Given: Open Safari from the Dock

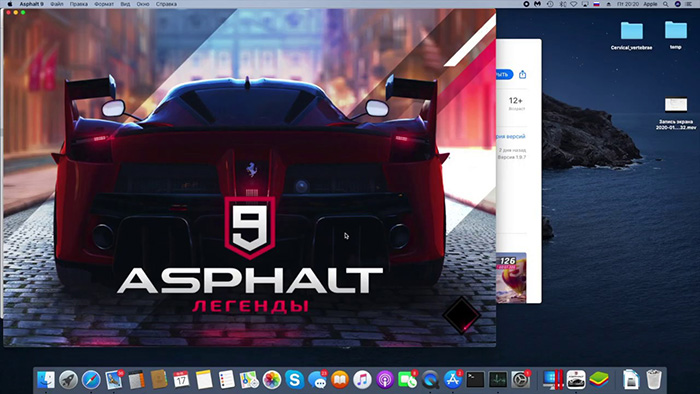Looking at the screenshot, I should point(91,380).
